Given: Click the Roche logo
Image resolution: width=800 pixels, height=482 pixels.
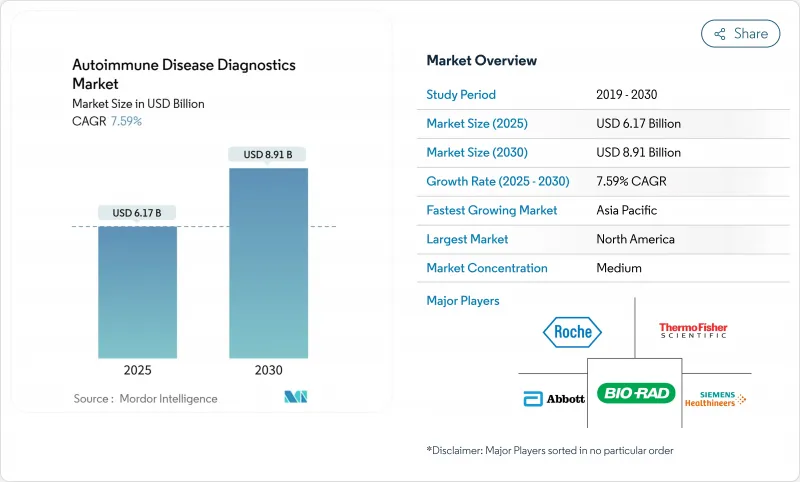Looking at the screenshot, I should 573,331.
